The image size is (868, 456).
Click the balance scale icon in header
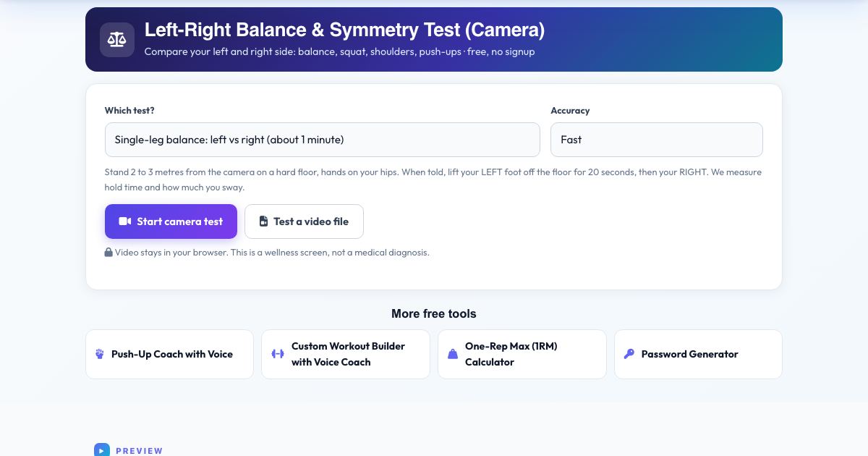(117, 40)
